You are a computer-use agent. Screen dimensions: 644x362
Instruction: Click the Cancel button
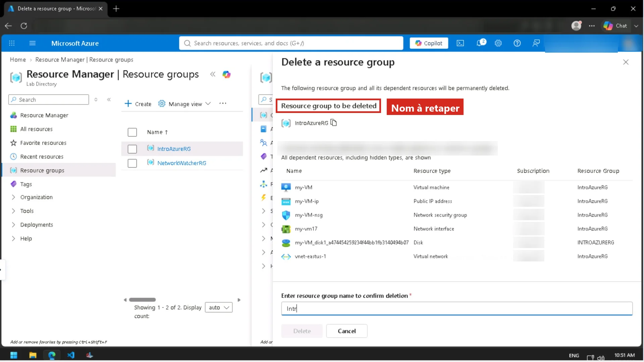[x=346, y=331]
